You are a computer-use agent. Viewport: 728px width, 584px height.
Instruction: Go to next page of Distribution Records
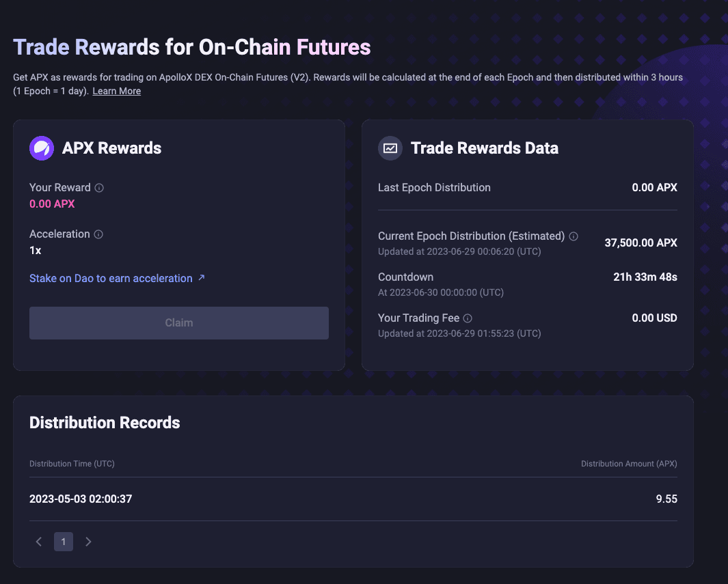click(x=88, y=542)
